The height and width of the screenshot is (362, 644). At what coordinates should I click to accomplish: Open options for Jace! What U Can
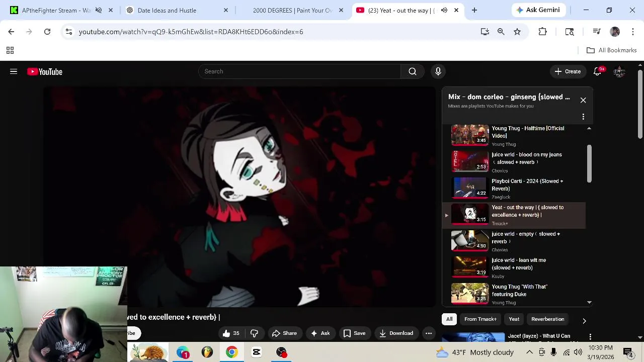(x=590, y=337)
